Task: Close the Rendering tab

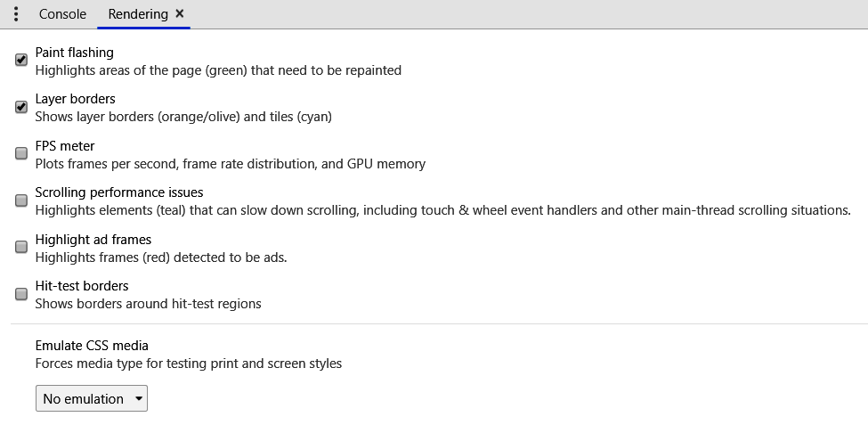Action: click(x=180, y=14)
